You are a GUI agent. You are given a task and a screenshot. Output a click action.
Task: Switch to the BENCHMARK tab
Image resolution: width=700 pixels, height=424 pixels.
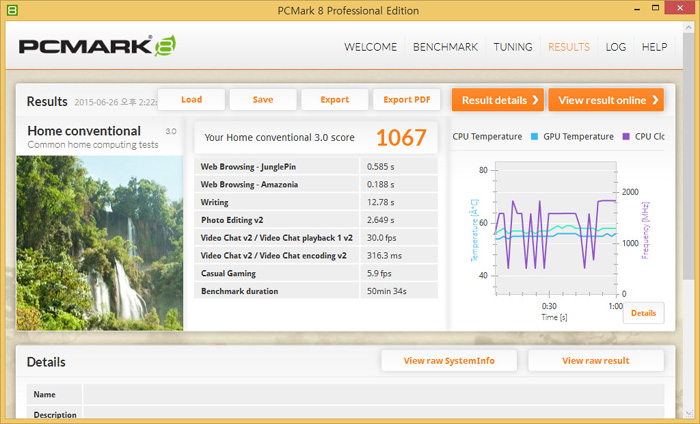point(445,47)
